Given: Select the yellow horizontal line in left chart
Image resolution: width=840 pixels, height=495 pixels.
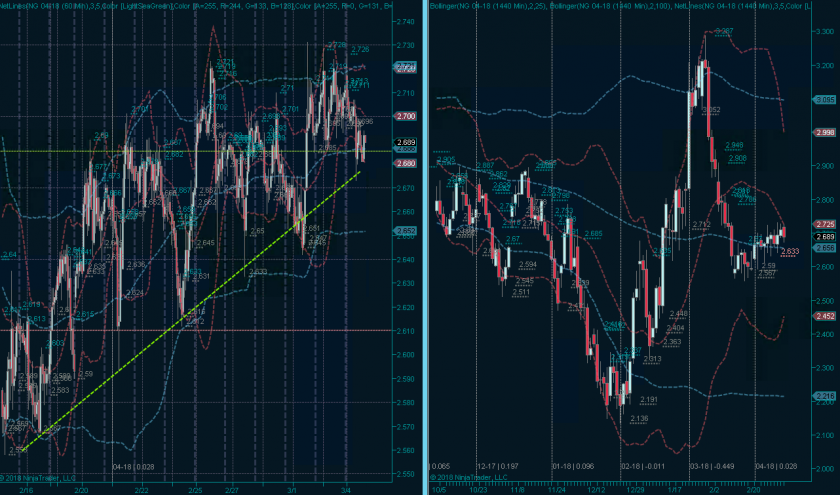Looking at the screenshot, I should click(196, 151).
